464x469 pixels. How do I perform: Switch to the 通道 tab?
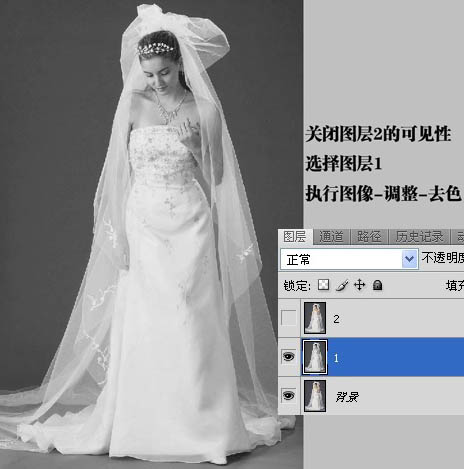click(x=331, y=237)
